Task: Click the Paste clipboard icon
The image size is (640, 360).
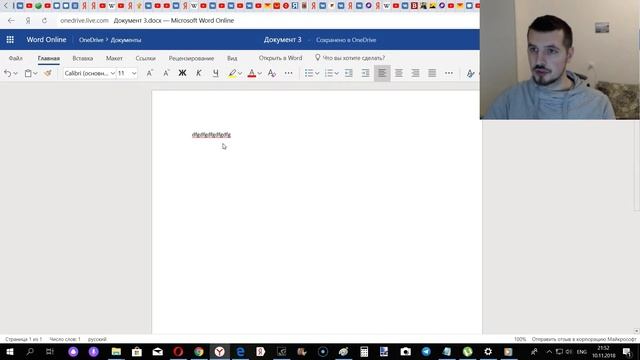Action: tap(28, 73)
